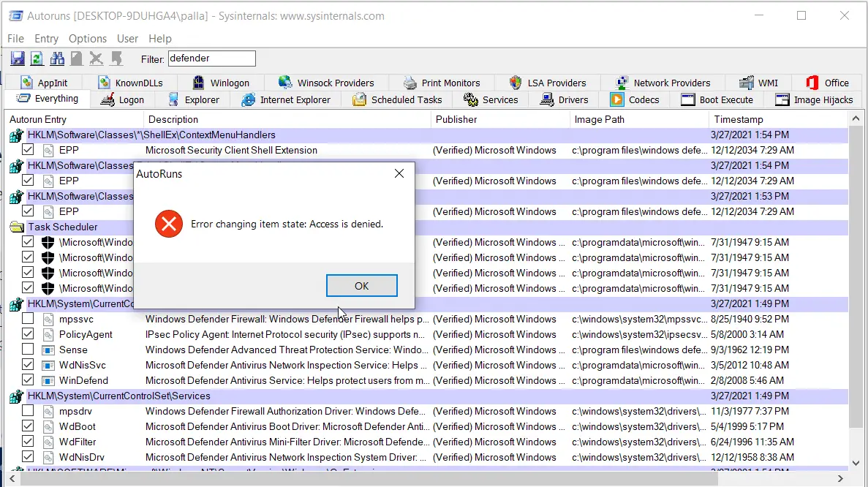The height and width of the screenshot is (487, 868).
Task: Open the Internet Explorer tab
Action: pos(286,99)
